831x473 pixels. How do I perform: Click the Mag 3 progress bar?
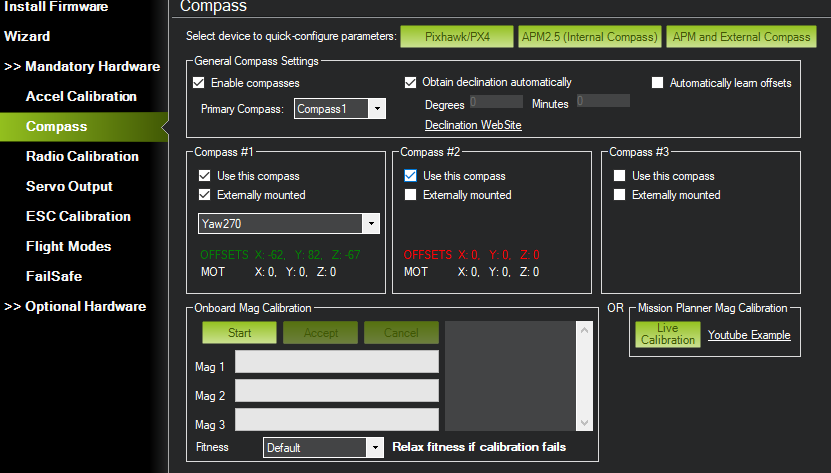click(x=337, y=419)
